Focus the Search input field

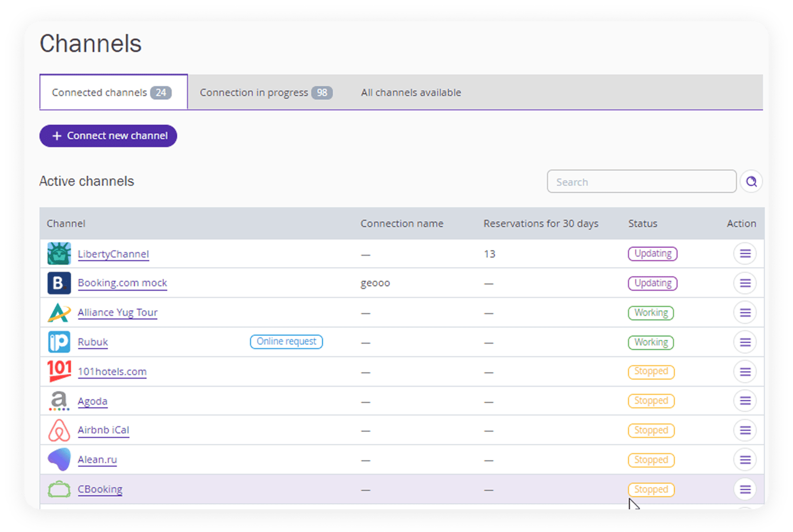click(642, 182)
